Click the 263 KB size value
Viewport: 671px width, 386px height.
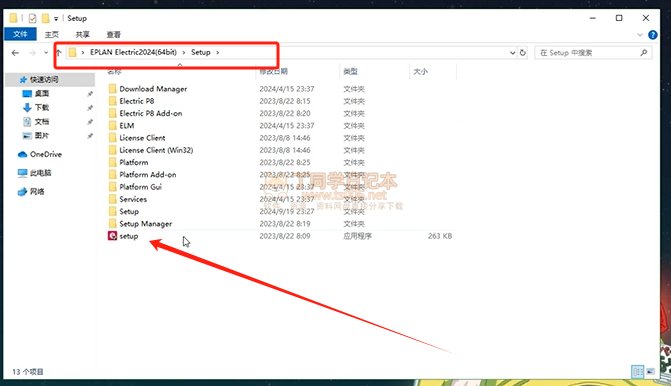(439, 236)
